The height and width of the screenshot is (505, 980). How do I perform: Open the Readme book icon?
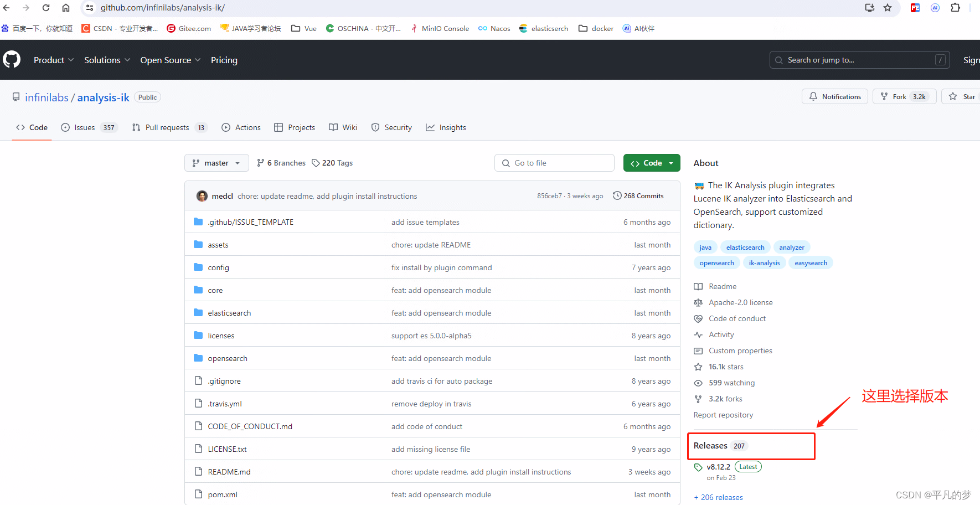pyautogui.click(x=698, y=286)
